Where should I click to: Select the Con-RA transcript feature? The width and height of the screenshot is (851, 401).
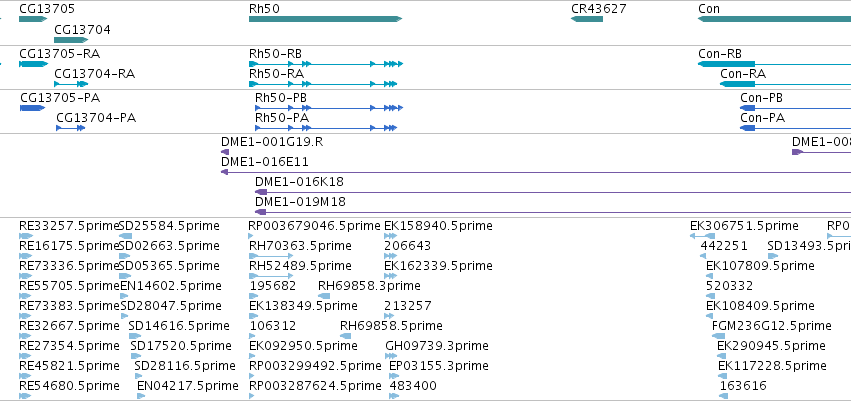tap(785, 84)
